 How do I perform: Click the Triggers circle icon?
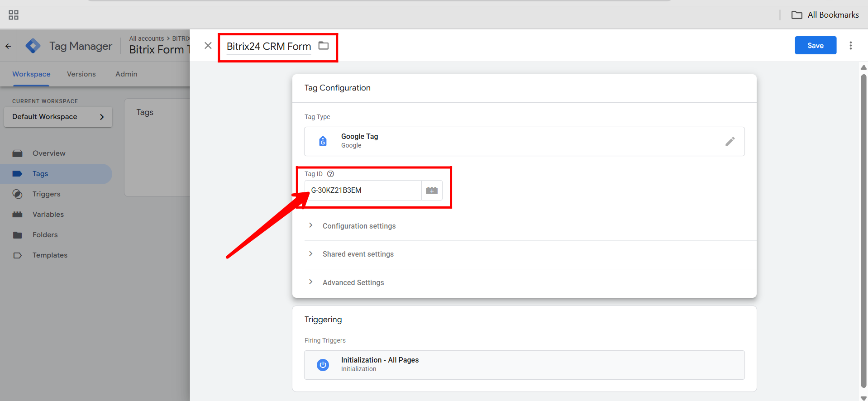pos(18,194)
